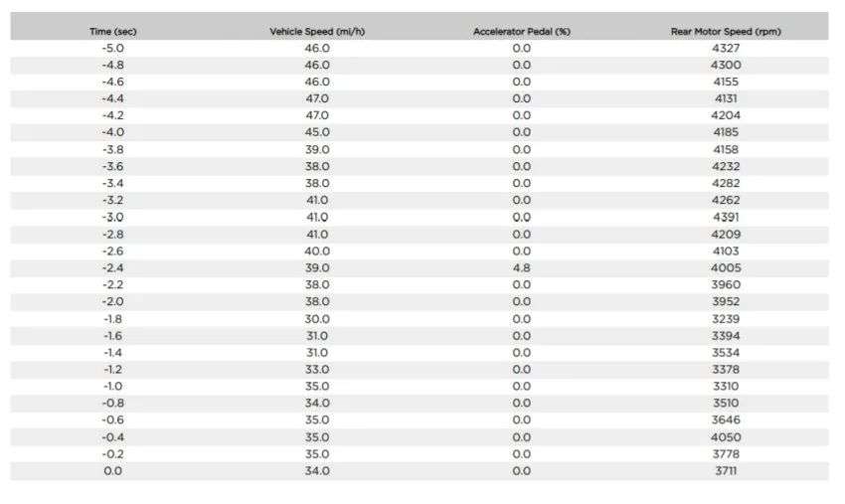Select the -5.0 time cell
This screenshot has height=504, width=845.
pyautogui.click(x=112, y=49)
